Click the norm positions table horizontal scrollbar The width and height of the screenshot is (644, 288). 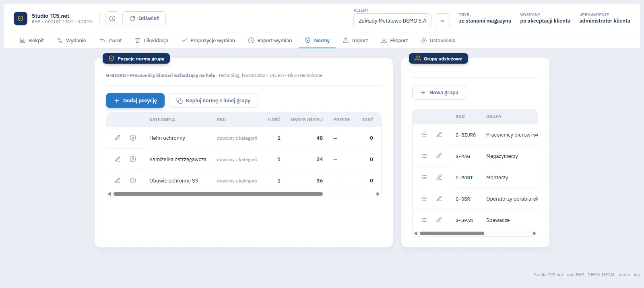(218, 194)
